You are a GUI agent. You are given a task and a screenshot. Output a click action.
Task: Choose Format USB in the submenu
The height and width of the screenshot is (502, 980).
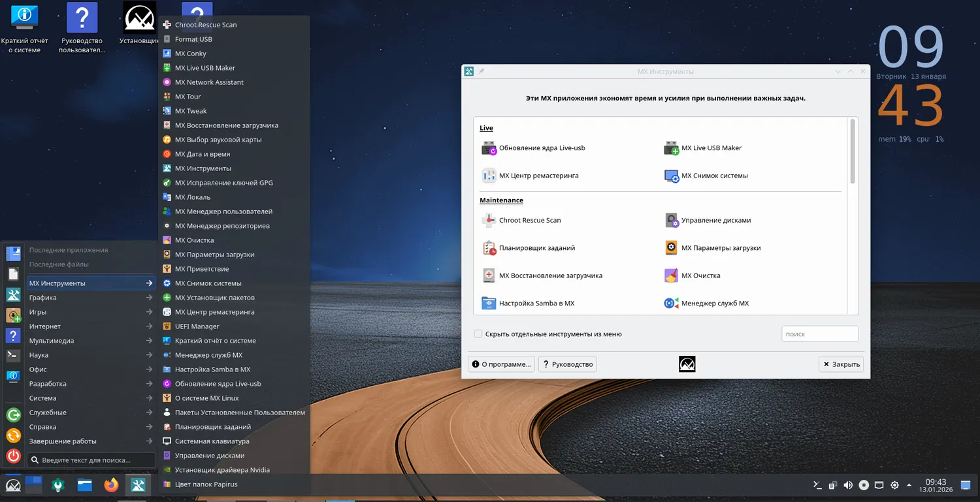pyautogui.click(x=234, y=39)
